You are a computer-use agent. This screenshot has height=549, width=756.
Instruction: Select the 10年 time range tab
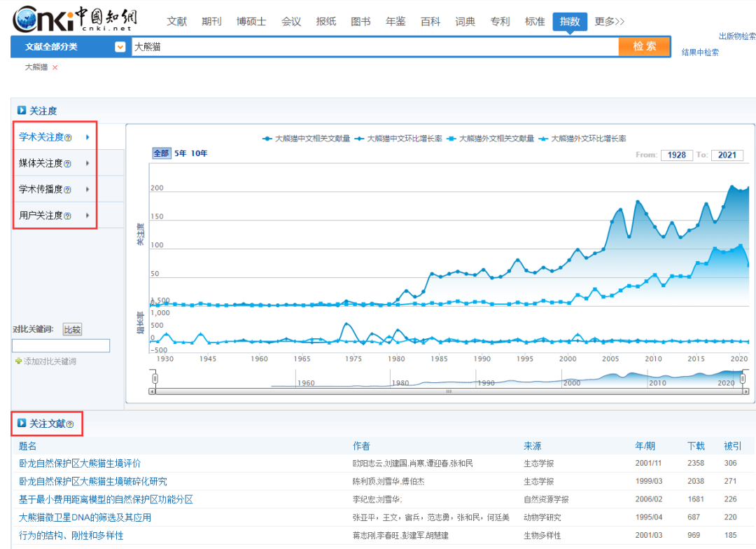199,153
